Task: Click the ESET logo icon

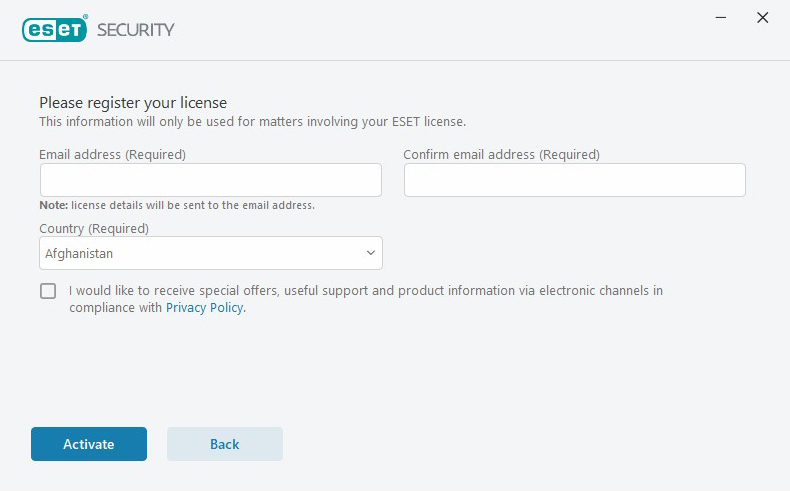Action: coord(54,29)
